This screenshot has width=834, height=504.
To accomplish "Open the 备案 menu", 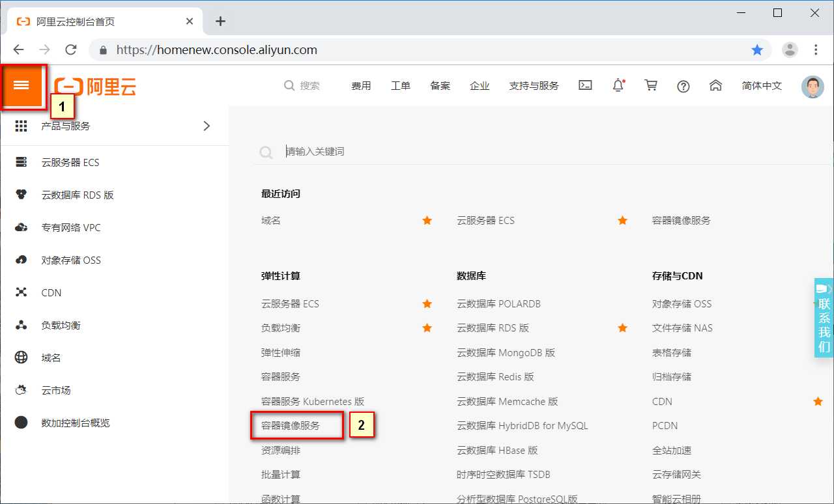I will 440,85.
